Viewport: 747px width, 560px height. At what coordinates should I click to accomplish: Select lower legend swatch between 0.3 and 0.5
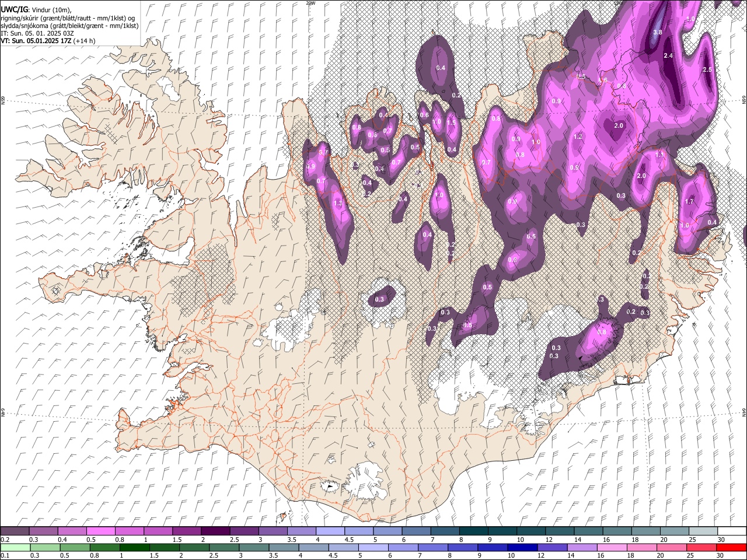click(x=45, y=547)
